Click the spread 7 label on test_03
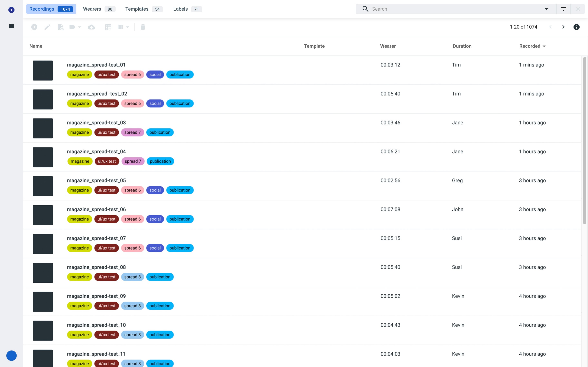Screen dimensions: 588x367 click(133, 132)
